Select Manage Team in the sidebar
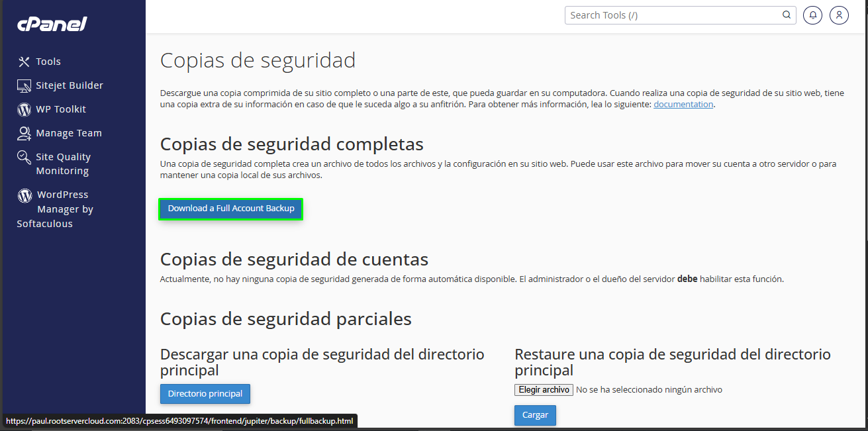The image size is (868, 431). coord(68,132)
